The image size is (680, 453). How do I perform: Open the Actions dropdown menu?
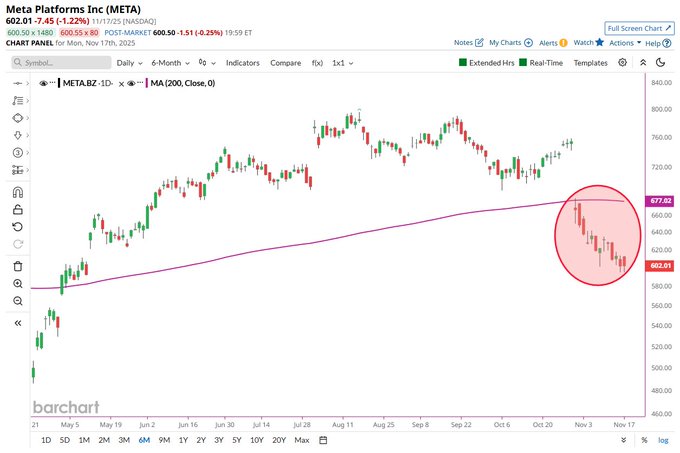pos(625,42)
